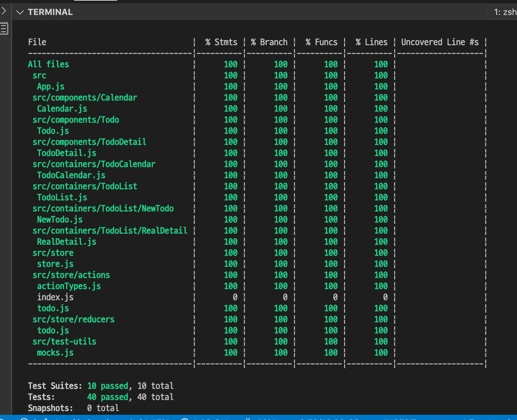The image size is (517, 420).
Task: Click the 'src/store' folder row
Action: point(53,253)
